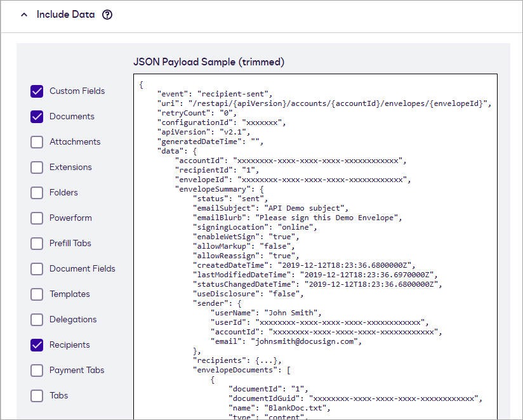Click the "status": "sent" line
523x420 pixels.
[x=230, y=199]
